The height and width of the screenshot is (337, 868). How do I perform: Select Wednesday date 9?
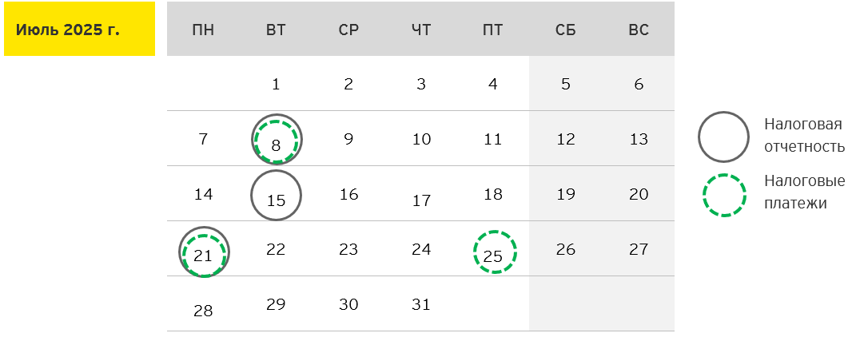348,139
